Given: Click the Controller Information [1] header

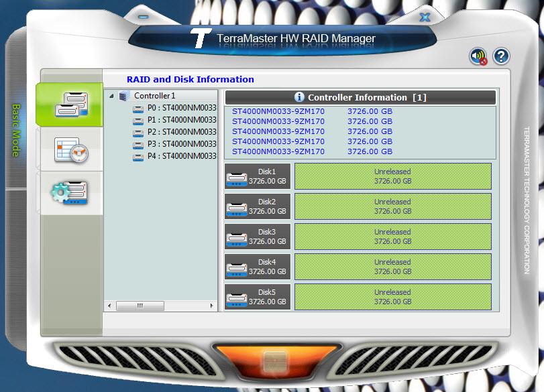Looking at the screenshot, I should pos(360,98).
